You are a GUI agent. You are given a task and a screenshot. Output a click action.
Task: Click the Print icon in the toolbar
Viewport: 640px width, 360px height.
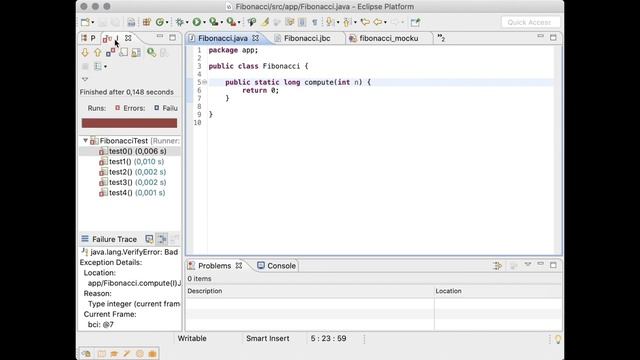click(131, 22)
